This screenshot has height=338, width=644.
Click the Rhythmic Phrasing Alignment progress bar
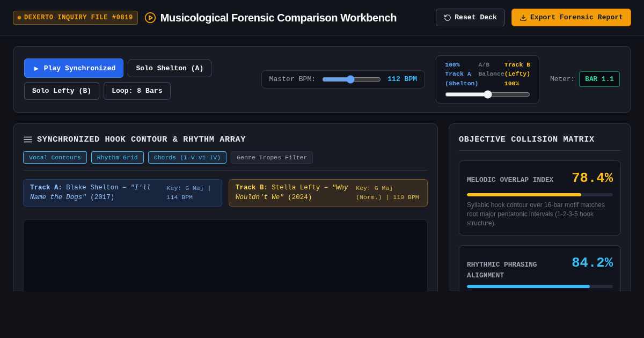(x=540, y=286)
